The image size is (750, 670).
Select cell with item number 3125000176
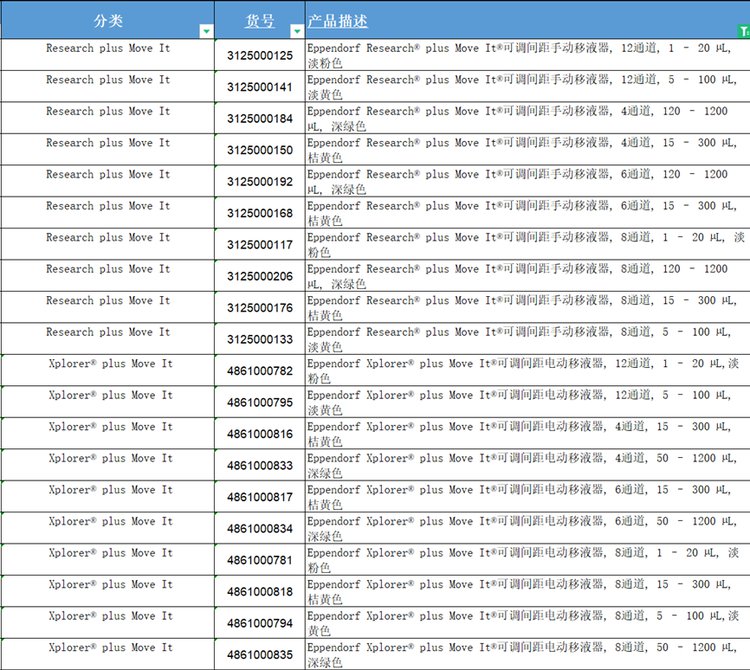tap(260, 308)
